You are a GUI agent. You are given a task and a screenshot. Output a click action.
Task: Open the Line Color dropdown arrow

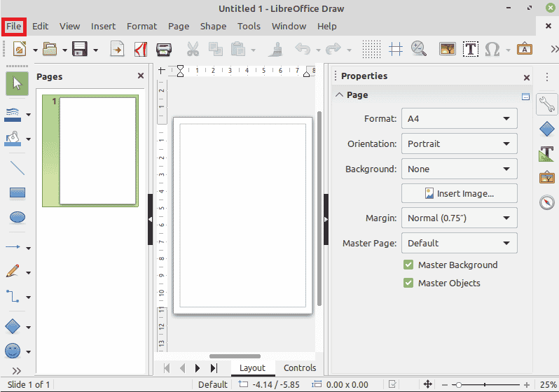pos(29,115)
